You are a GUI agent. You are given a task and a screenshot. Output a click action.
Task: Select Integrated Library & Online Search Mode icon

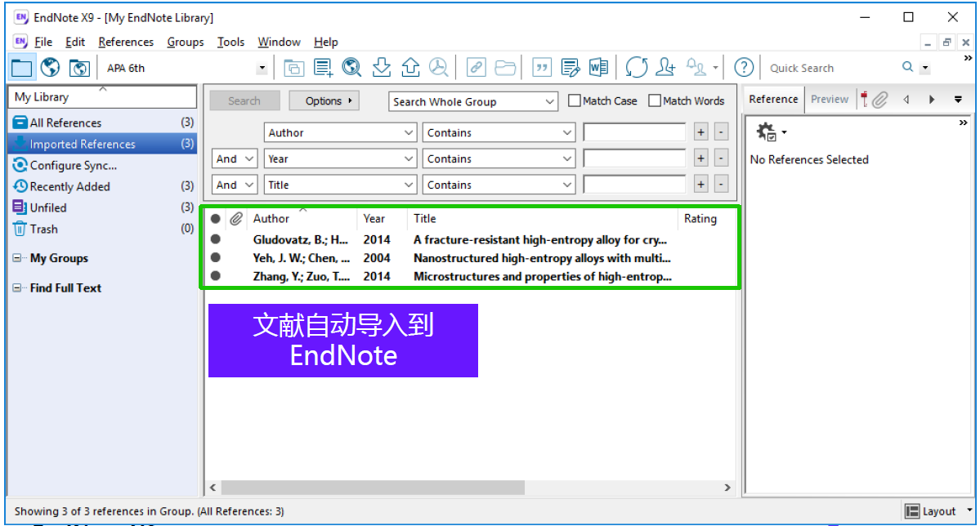point(78,68)
